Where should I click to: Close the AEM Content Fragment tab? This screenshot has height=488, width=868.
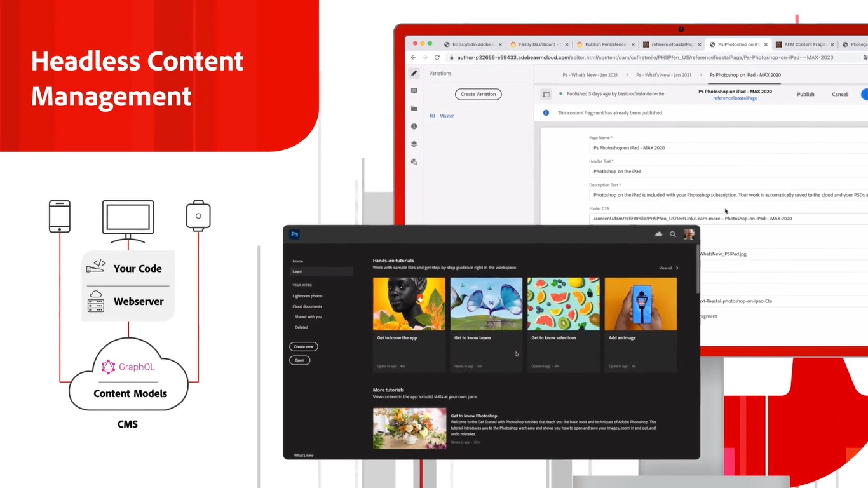point(832,44)
